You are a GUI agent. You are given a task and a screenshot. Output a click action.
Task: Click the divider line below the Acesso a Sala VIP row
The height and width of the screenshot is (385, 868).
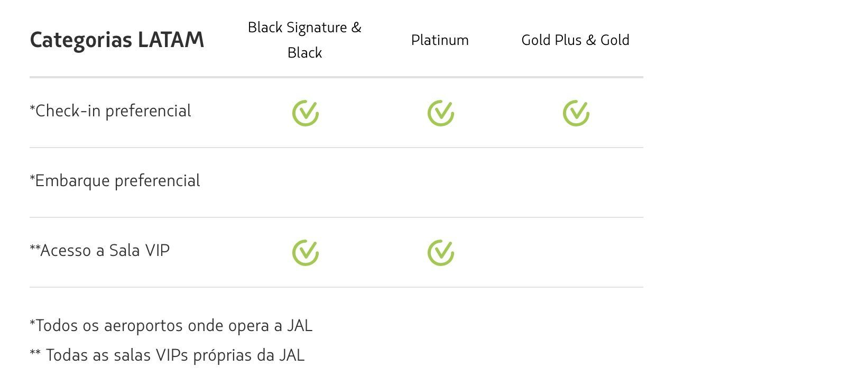point(336,287)
